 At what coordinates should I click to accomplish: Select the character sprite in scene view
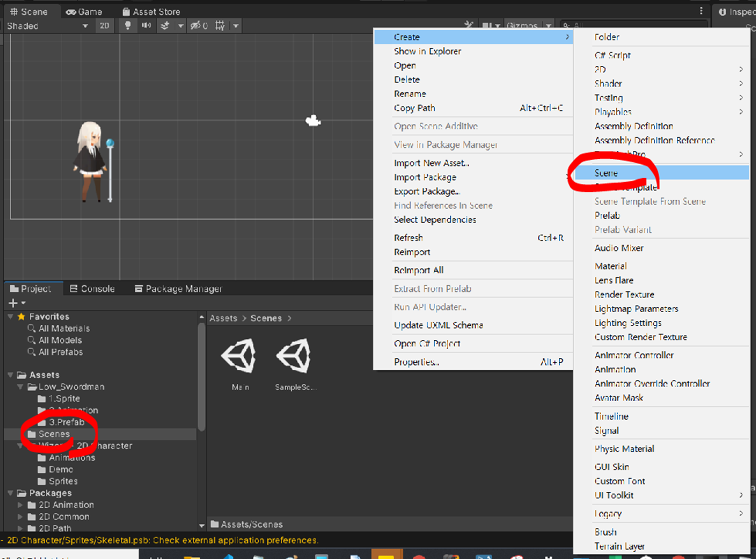pyautogui.click(x=93, y=162)
